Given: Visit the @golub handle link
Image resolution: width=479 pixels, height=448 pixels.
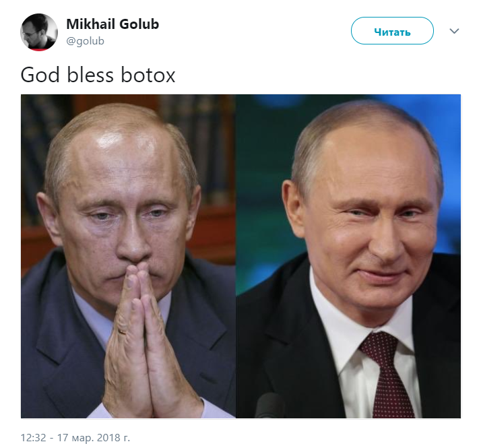Looking at the screenshot, I should coord(86,41).
